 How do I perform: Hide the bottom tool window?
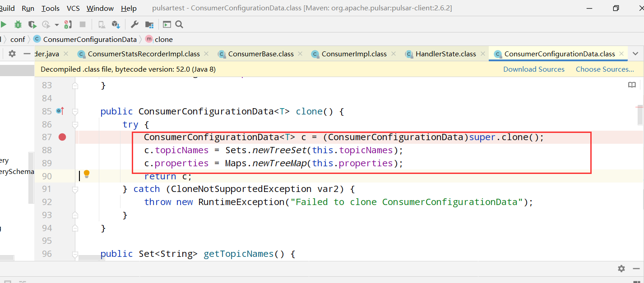(636, 269)
